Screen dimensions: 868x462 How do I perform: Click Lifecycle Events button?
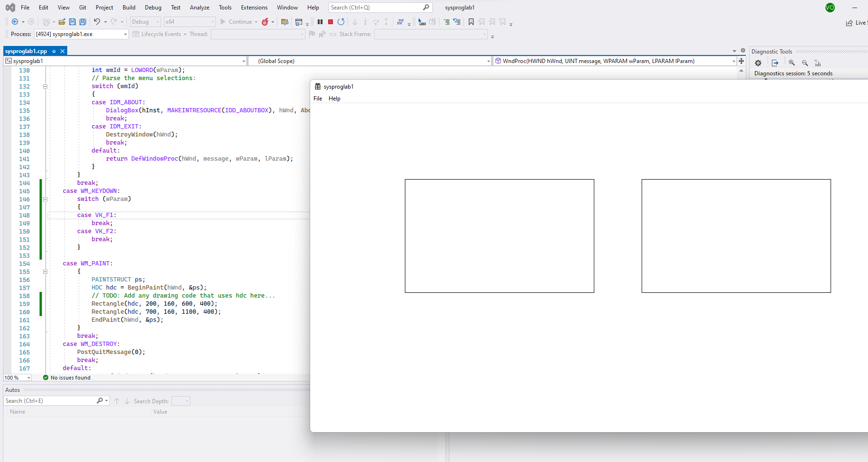(x=161, y=34)
